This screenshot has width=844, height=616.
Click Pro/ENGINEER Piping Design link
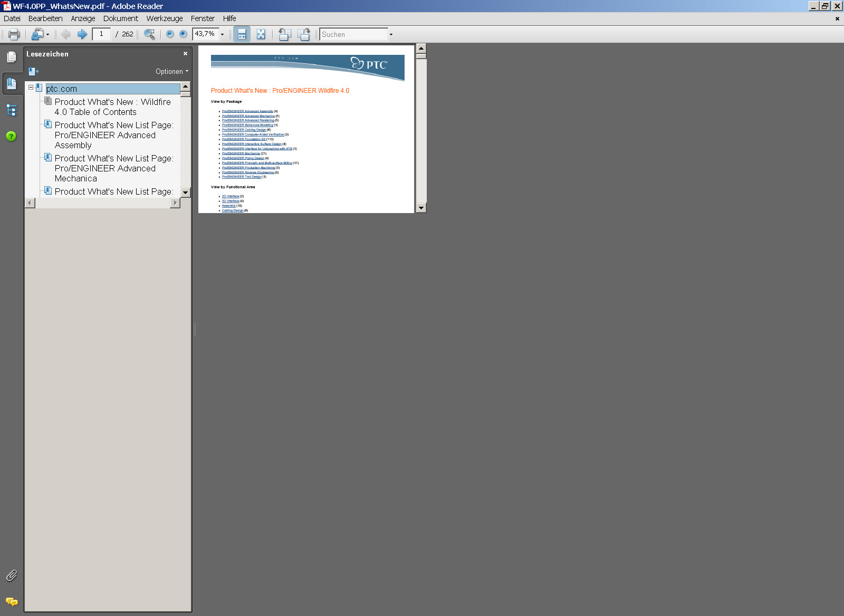coord(243,158)
